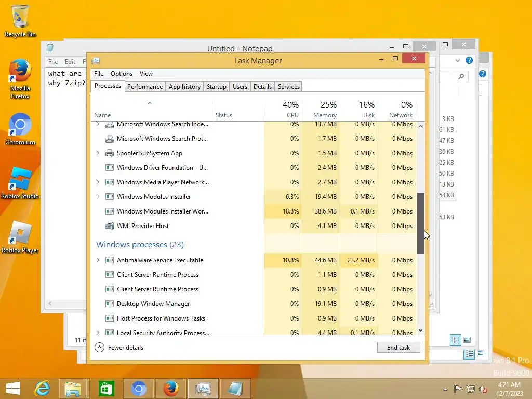The height and width of the screenshot is (399, 532).
Task: Click the search magnifier in Explorer window
Action: coord(461,76)
